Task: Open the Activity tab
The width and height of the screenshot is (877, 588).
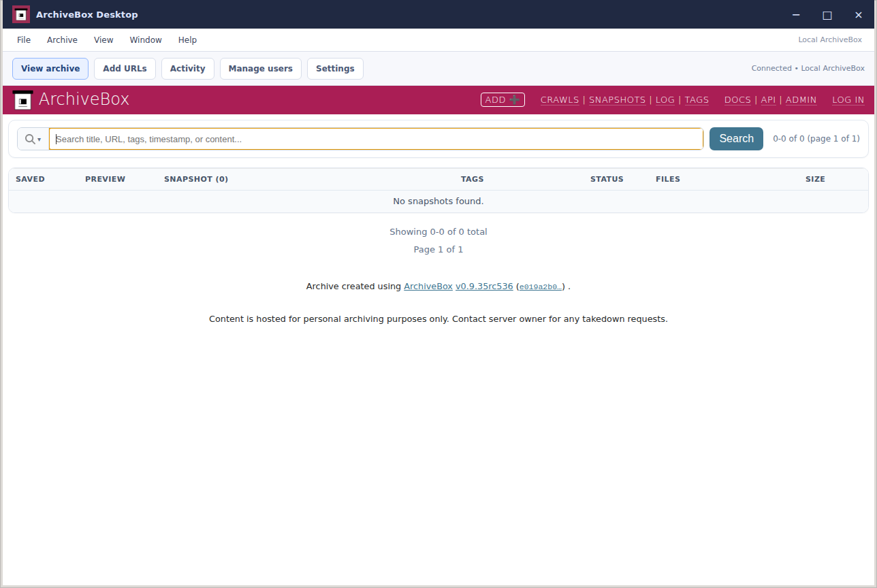Action: coord(188,69)
